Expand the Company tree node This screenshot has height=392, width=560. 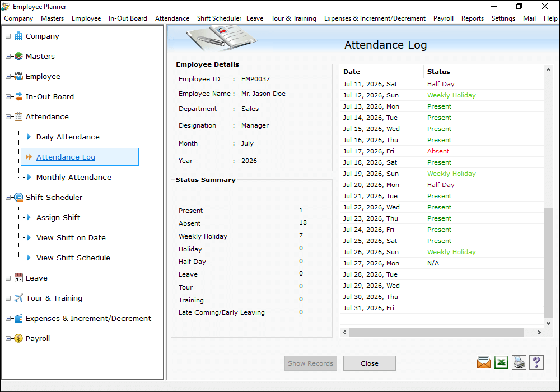click(8, 36)
